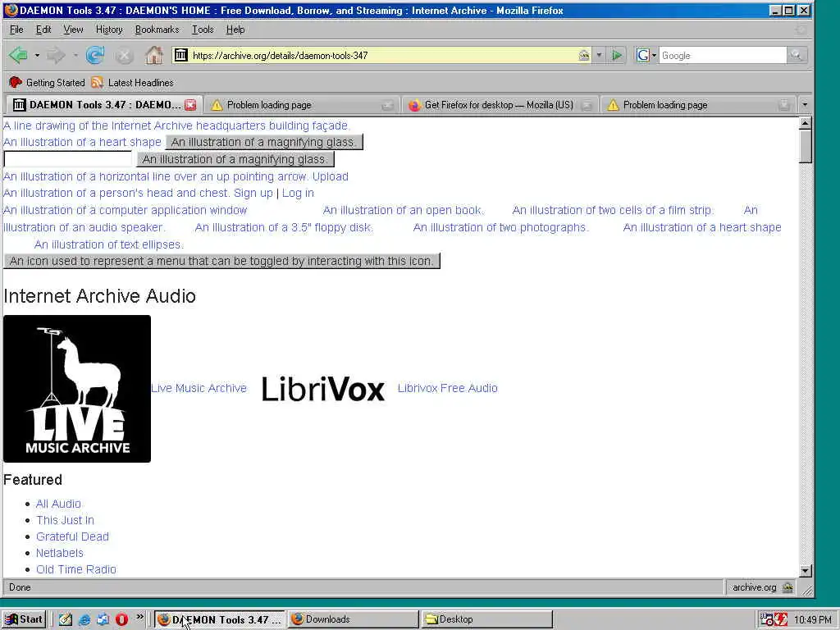
Task: Switch to the Desktop folder taskbar button
Action: click(x=487, y=619)
